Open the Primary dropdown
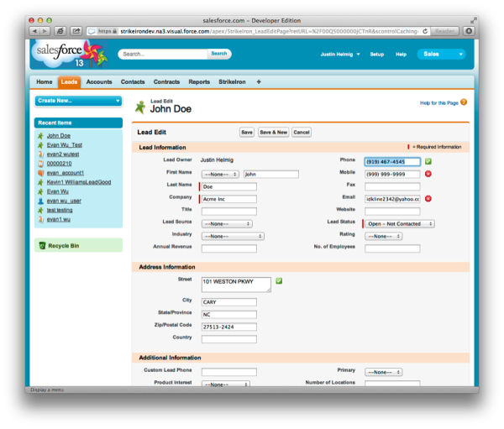 384,372
